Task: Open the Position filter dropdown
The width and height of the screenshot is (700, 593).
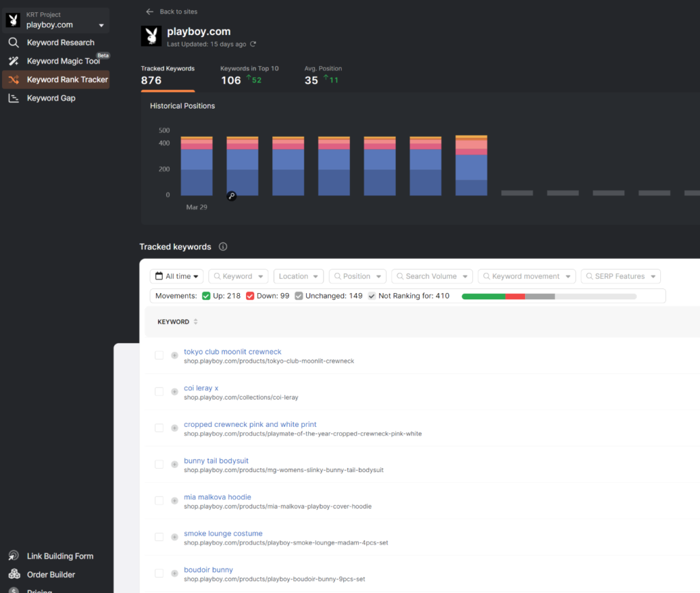Action: (x=358, y=276)
